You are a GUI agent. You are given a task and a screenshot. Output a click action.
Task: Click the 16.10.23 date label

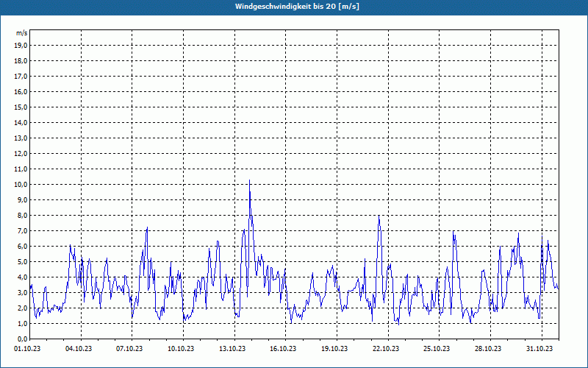pyautogui.click(x=283, y=348)
